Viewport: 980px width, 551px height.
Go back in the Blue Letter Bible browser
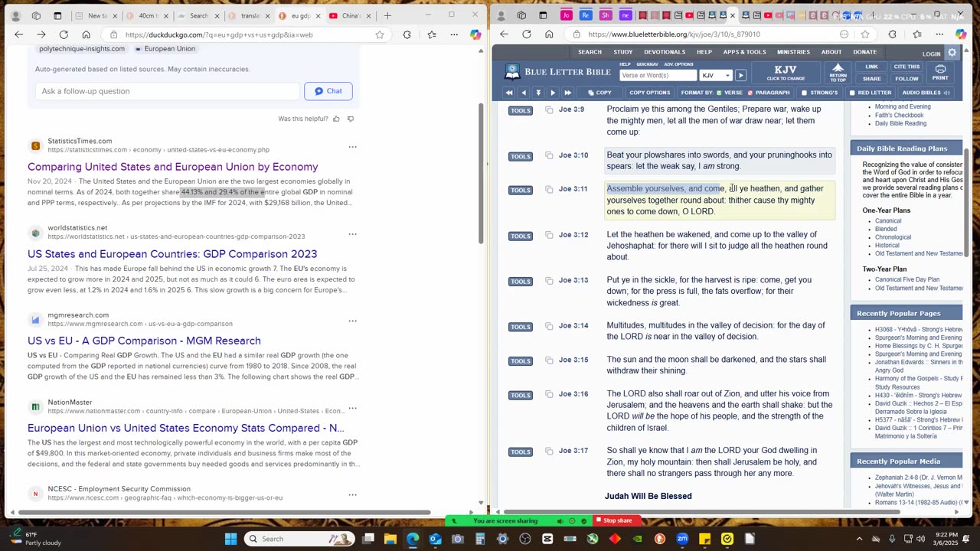[504, 34]
